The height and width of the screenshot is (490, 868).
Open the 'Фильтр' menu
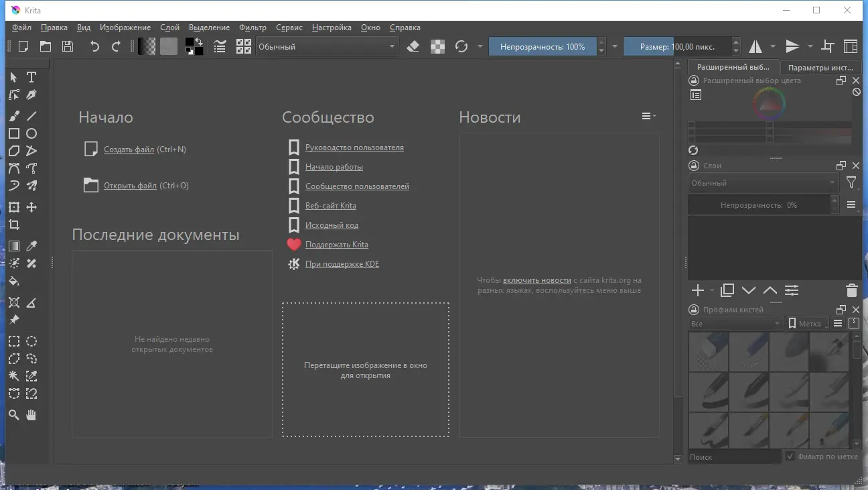point(251,27)
